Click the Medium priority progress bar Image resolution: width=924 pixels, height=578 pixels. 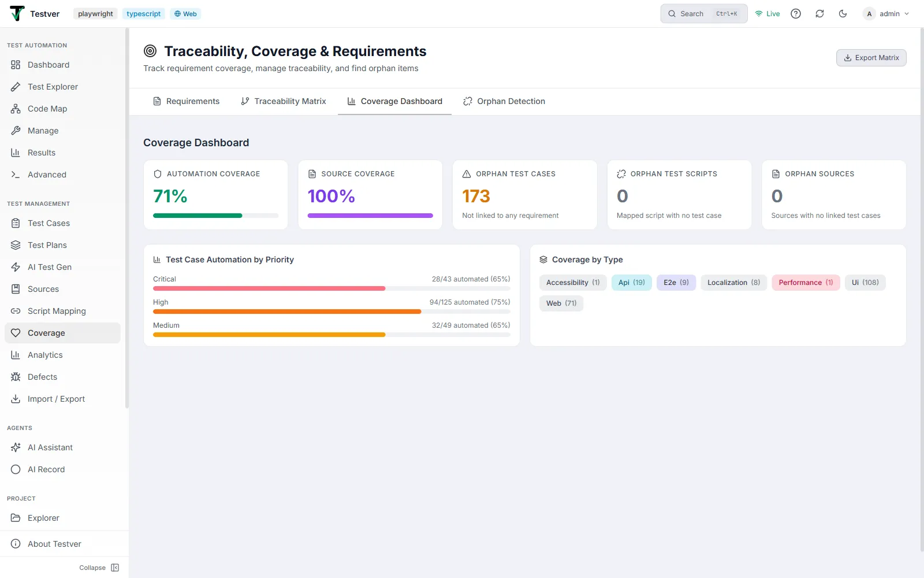coord(331,335)
